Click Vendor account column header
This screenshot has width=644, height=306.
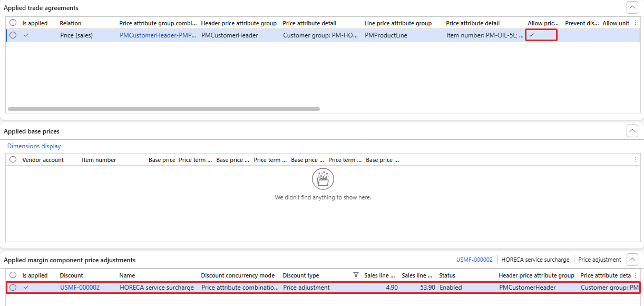click(43, 160)
